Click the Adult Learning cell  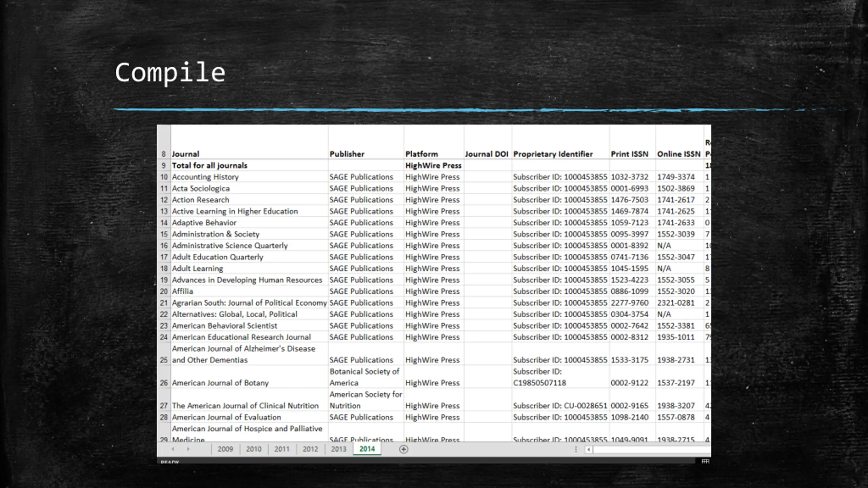coord(249,268)
